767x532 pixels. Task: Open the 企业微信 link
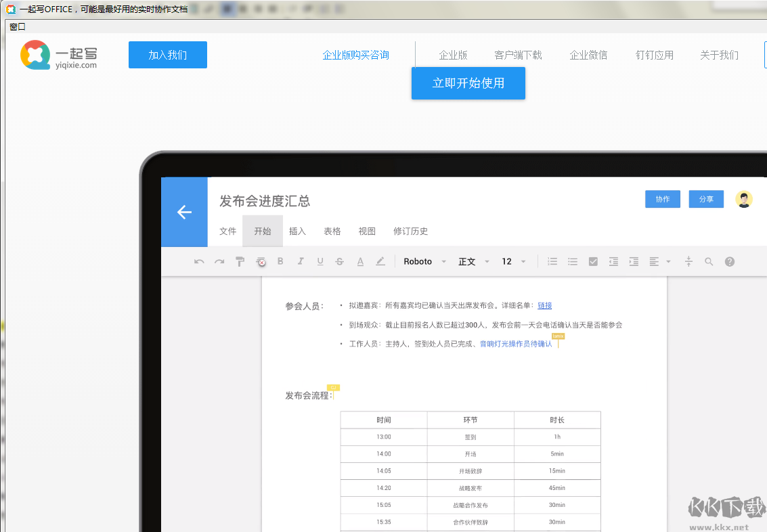(x=588, y=55)
